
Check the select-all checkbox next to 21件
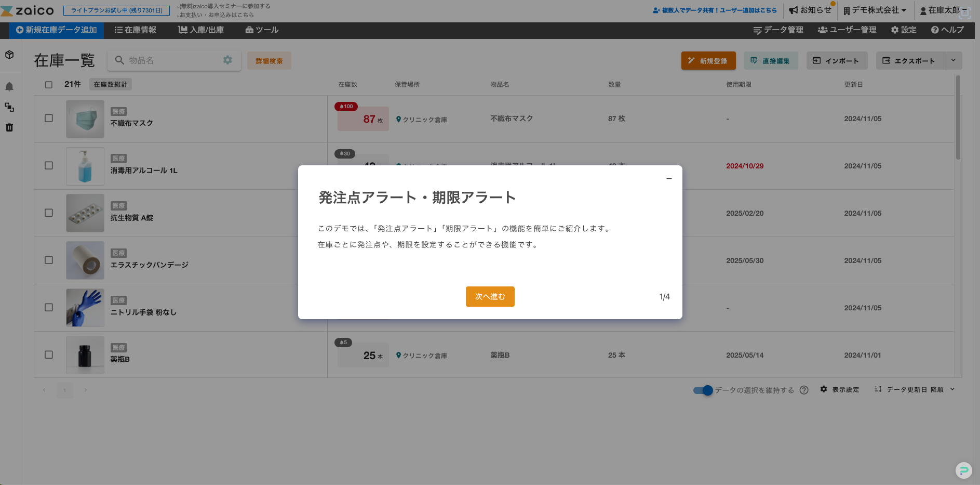coord(49,85)
